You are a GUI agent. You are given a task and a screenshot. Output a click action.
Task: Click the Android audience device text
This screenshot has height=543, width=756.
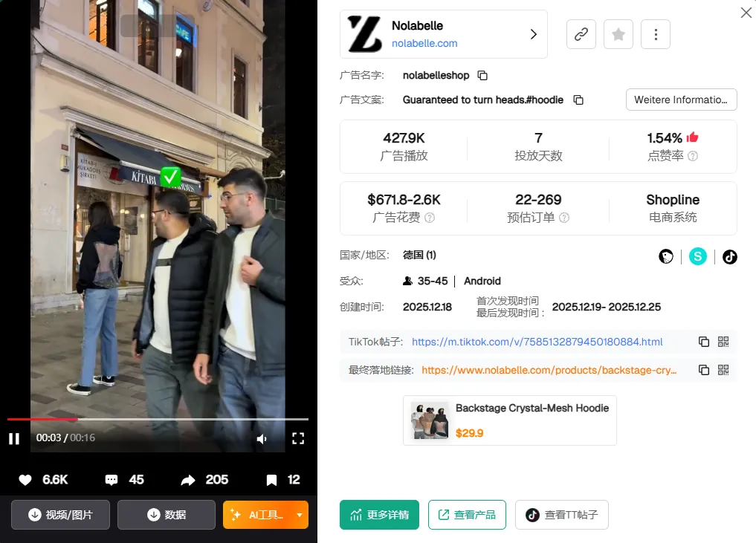(x=482, y=281)
